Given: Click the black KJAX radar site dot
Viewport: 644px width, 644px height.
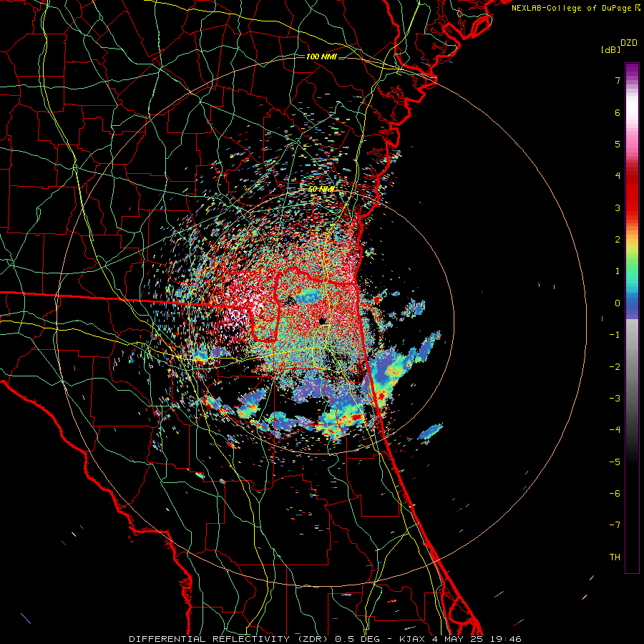Looking at the screenshot, I should [322, 321].
